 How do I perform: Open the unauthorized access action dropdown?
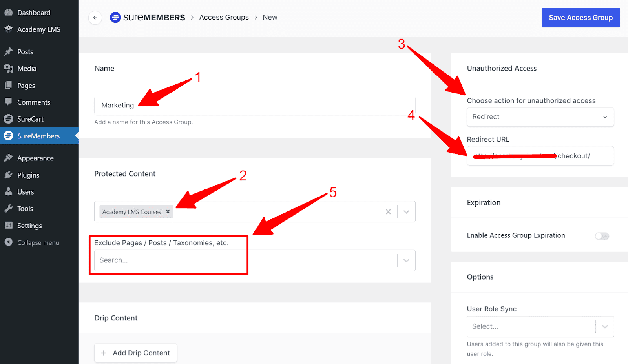pyautogui.click(x=540, y=117)
